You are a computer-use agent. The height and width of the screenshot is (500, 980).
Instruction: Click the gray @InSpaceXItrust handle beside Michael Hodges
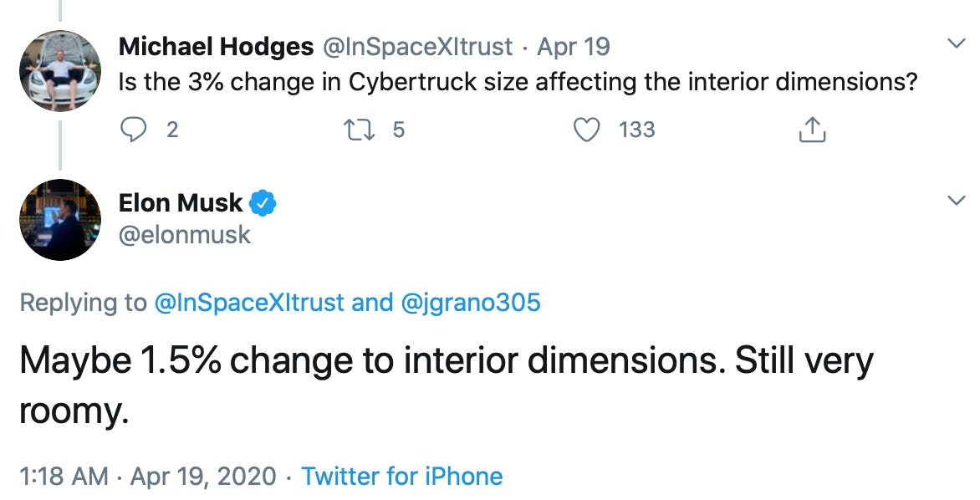[416, 47]
